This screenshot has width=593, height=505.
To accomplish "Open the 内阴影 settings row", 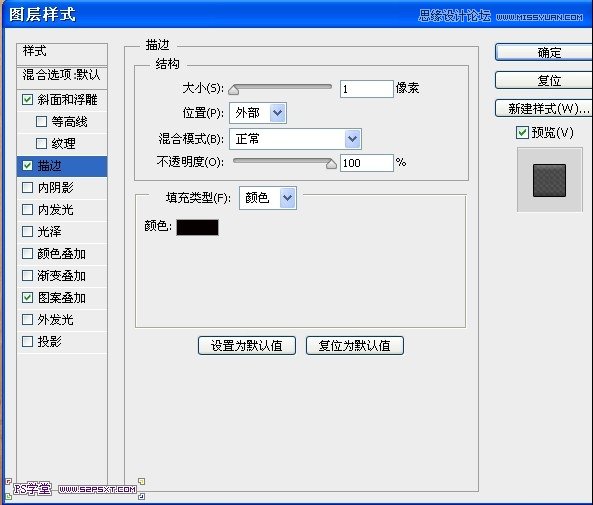I will tap(62, 188).
